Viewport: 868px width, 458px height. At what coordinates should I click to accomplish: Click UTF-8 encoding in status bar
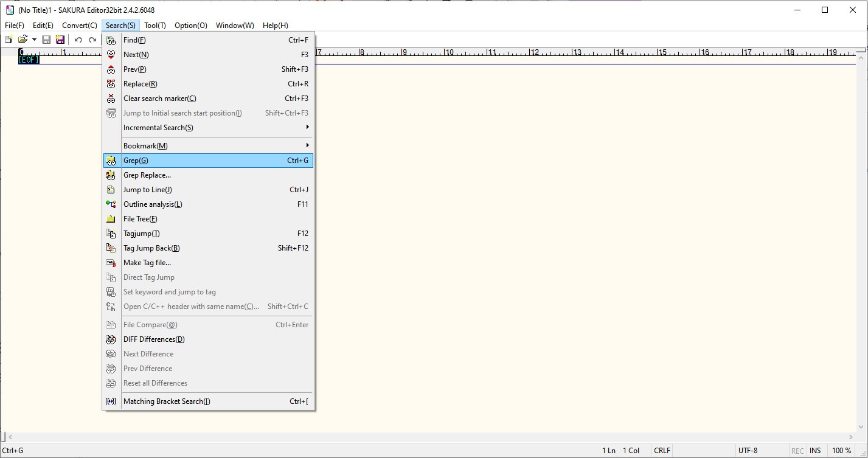(748, 451)
